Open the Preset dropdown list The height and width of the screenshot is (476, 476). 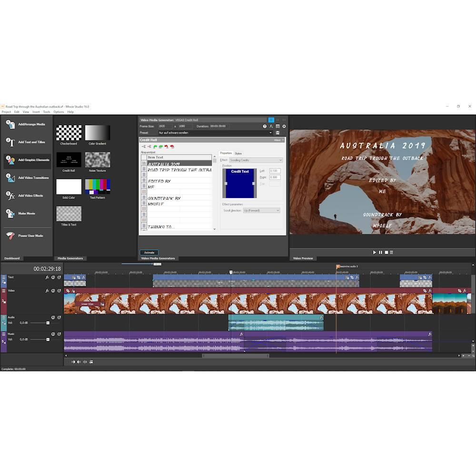coord(271,133)
